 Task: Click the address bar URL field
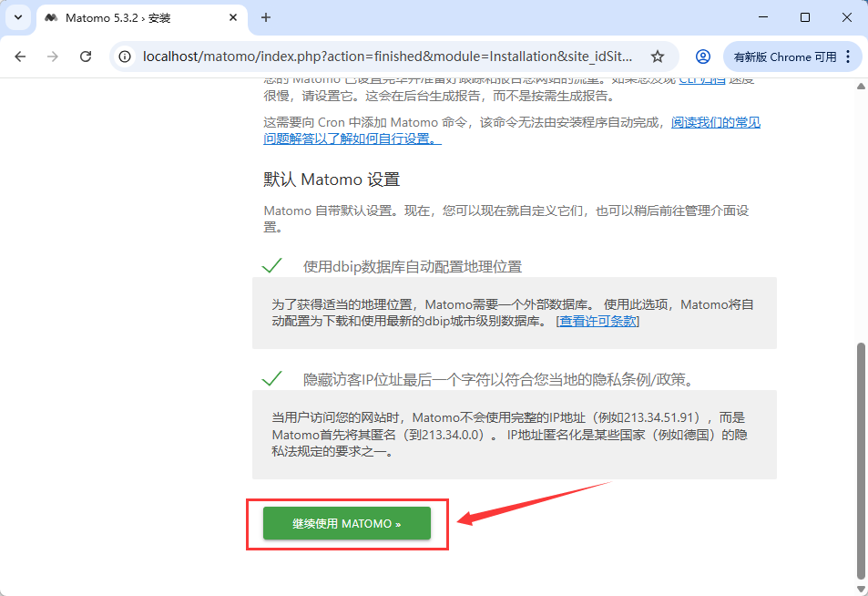[x=387, y=57]
